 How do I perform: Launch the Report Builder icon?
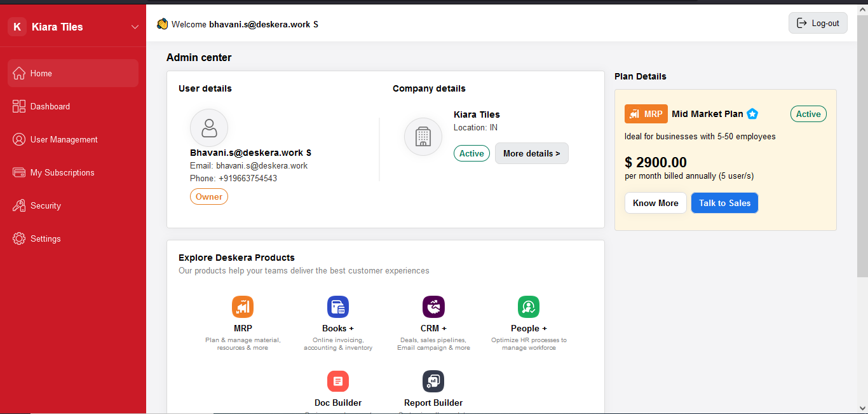pyautogui.click(x=433, y=382)
